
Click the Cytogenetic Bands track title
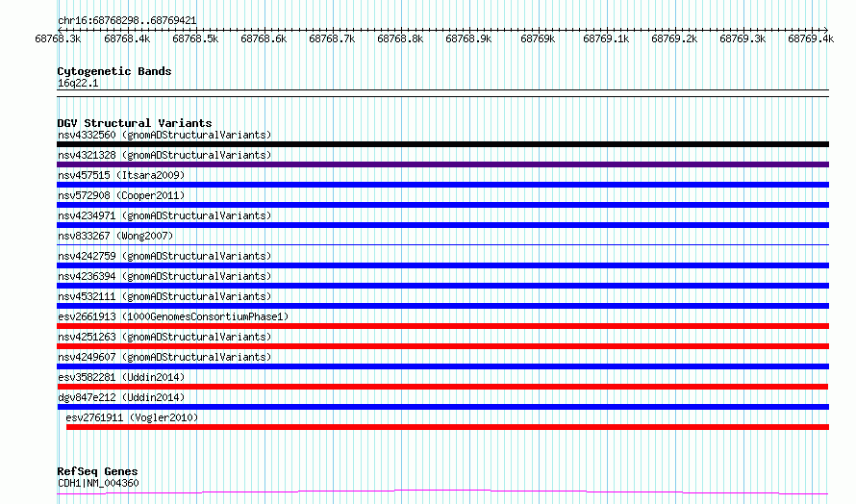(114, 71)
